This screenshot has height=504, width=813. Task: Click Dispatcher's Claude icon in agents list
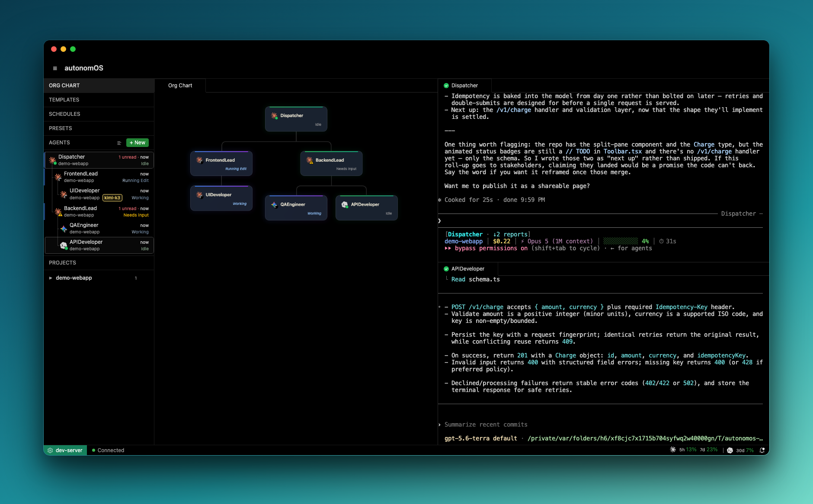pos(53,160)
